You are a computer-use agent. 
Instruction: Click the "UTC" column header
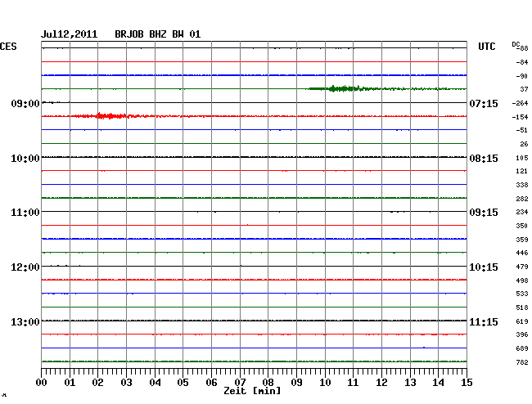(486, 47)
